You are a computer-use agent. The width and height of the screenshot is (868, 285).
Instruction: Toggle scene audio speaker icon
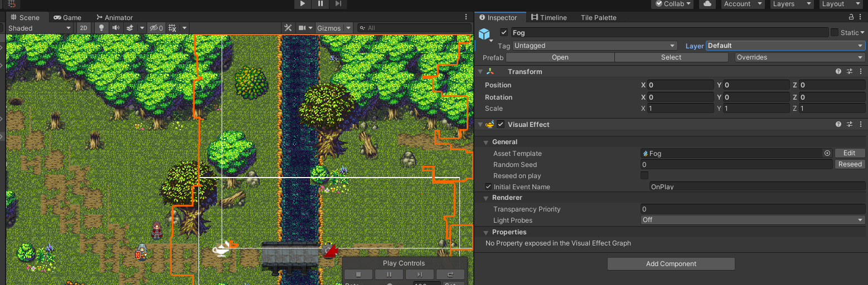[115, 28]
